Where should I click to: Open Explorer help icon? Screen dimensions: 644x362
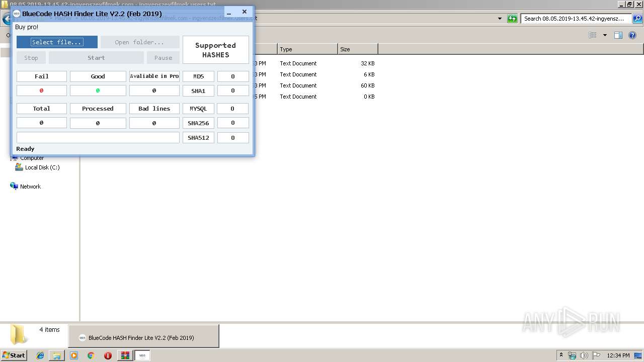coord(632,35)
